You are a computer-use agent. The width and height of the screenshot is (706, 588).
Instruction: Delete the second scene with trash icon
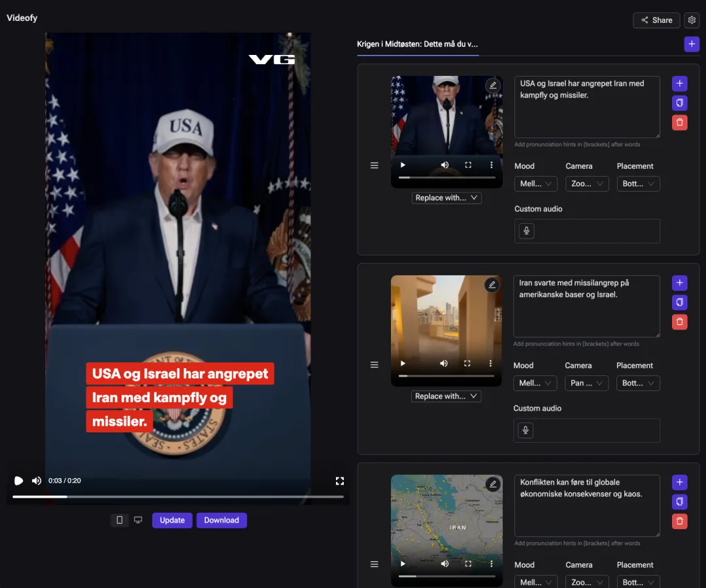coord(679,322)
